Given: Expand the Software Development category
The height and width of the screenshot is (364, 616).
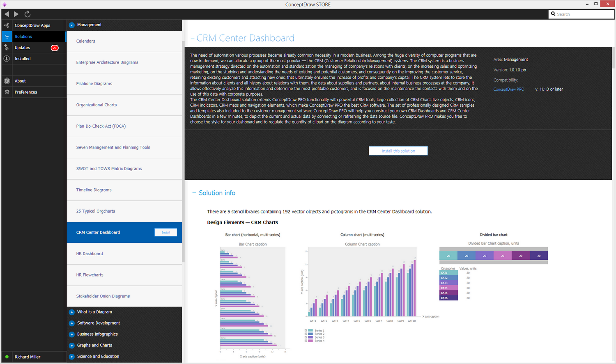Looking at the screenshot, I should pyautogui.click(x=72, y=323).
